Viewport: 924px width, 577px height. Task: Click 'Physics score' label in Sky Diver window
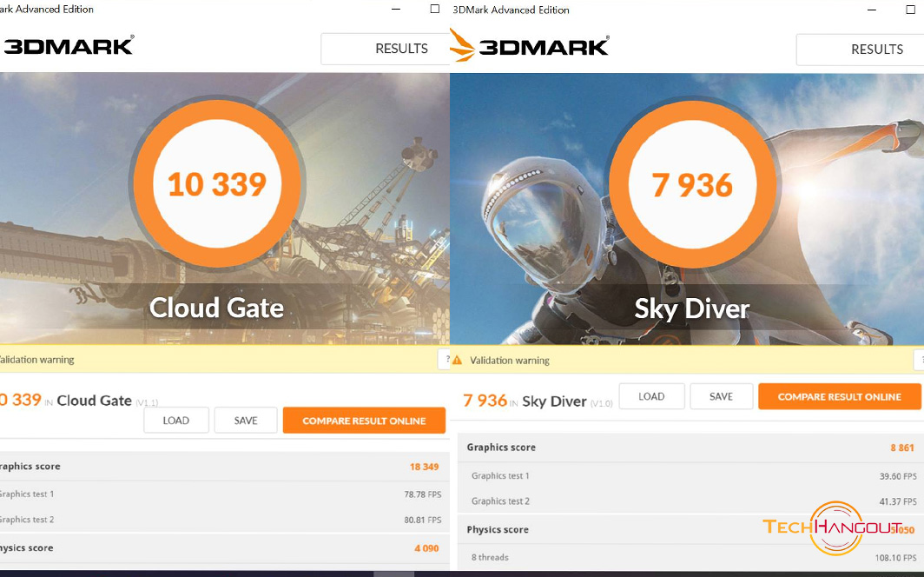(498, 529)
